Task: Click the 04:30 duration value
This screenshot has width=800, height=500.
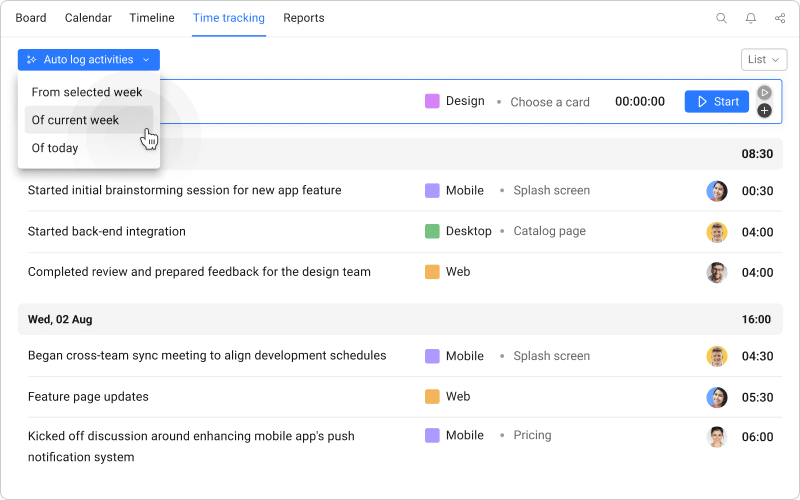Action: pyautogui.click(x=757, y=356)
